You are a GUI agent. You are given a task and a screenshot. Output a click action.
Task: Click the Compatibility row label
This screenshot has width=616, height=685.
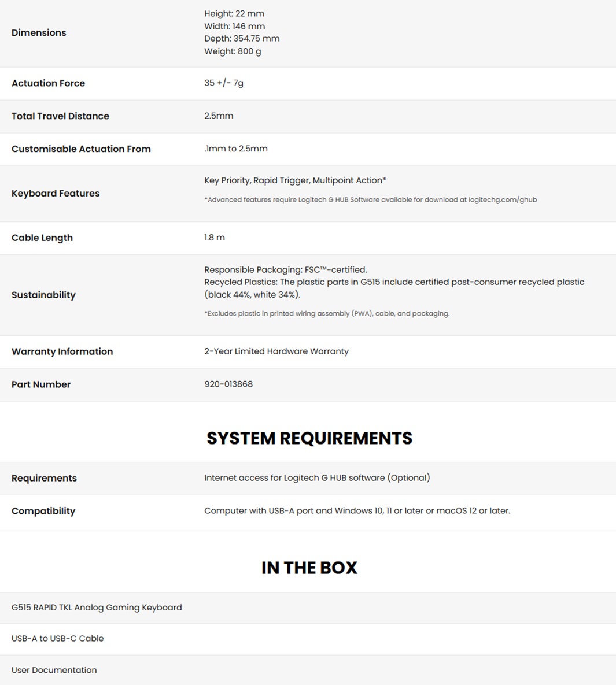point(43,511)
